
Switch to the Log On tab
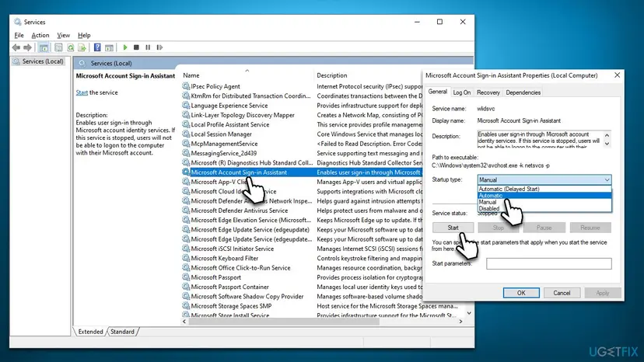pos(462,92)
